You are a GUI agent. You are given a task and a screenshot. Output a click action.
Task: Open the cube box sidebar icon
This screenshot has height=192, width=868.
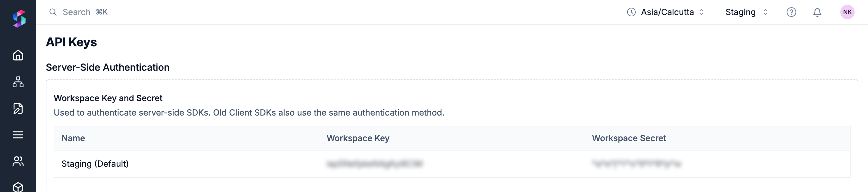(18, 187)
